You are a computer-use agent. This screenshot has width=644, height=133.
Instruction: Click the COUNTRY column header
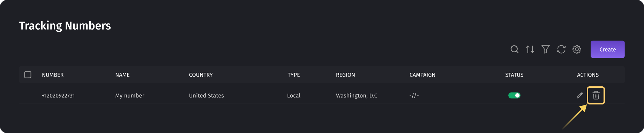(x=201, y=75)
